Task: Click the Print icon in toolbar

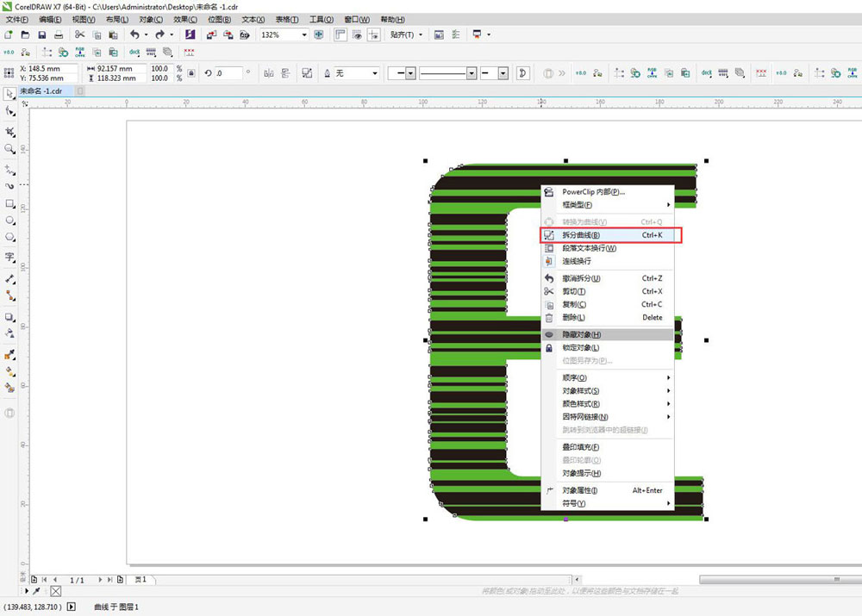Action: click(x=58, y=35)
